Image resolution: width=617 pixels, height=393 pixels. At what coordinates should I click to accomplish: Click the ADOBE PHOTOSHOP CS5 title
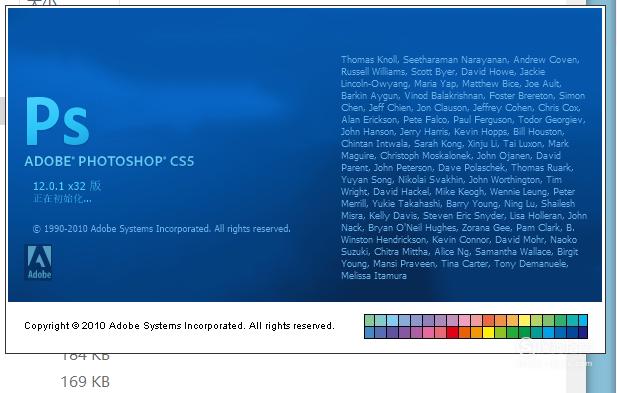(x=109, y=161)
